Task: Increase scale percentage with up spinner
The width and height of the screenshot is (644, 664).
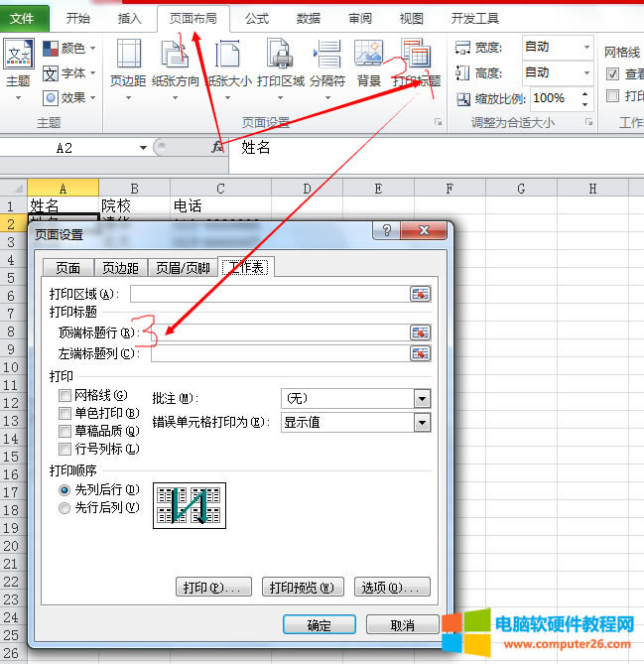Action: click(584, 93)
